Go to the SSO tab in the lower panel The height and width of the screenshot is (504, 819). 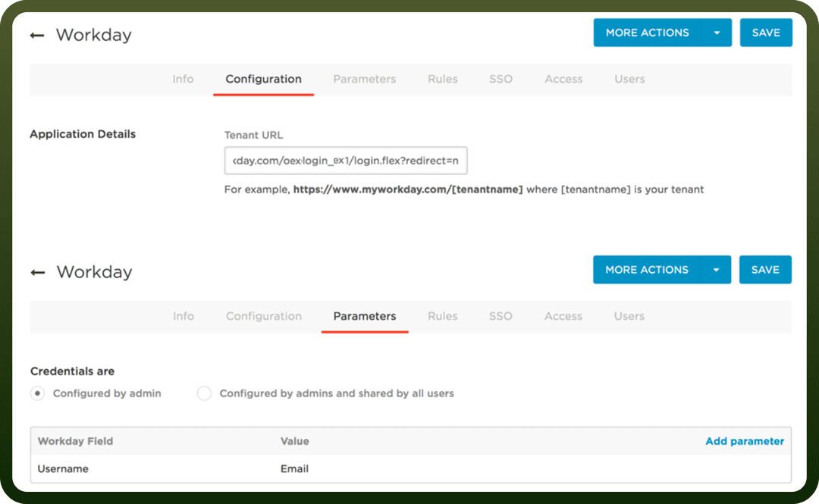tap(500, 317)
